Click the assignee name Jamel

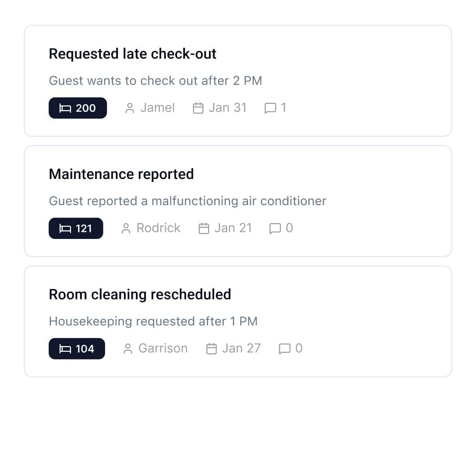(x=157, y=108)
